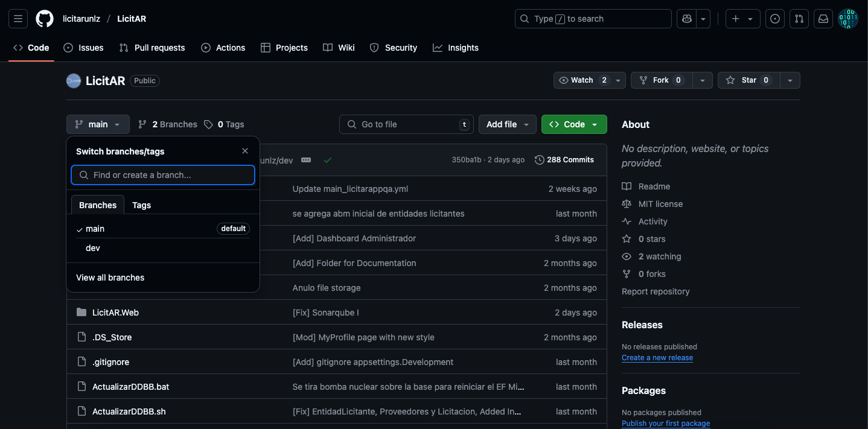Open the Copilot chat icon
Image resolution: width=868 pixels, height=429 pixels.
click(x=686, y=19)
